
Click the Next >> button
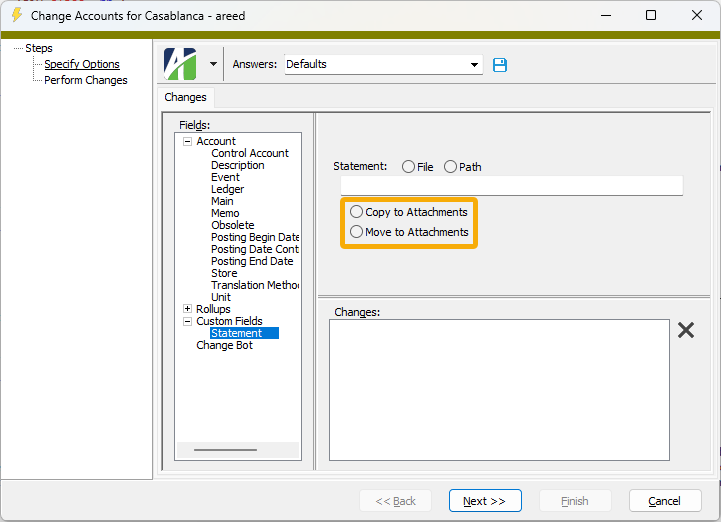485,500
